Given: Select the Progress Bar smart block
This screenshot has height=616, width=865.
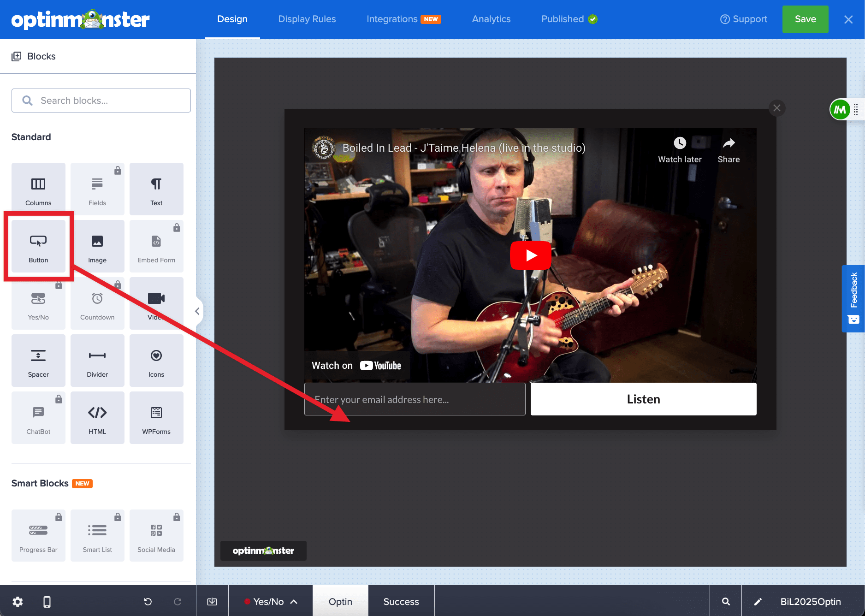Looking at the screenshot, I should tap(38, 536).
